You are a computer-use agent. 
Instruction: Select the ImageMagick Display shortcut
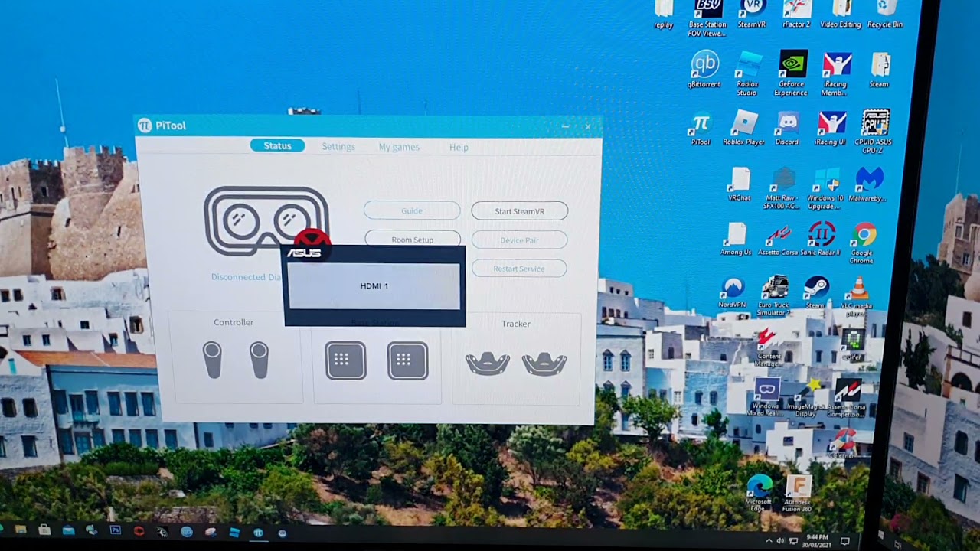pos(805,398)
